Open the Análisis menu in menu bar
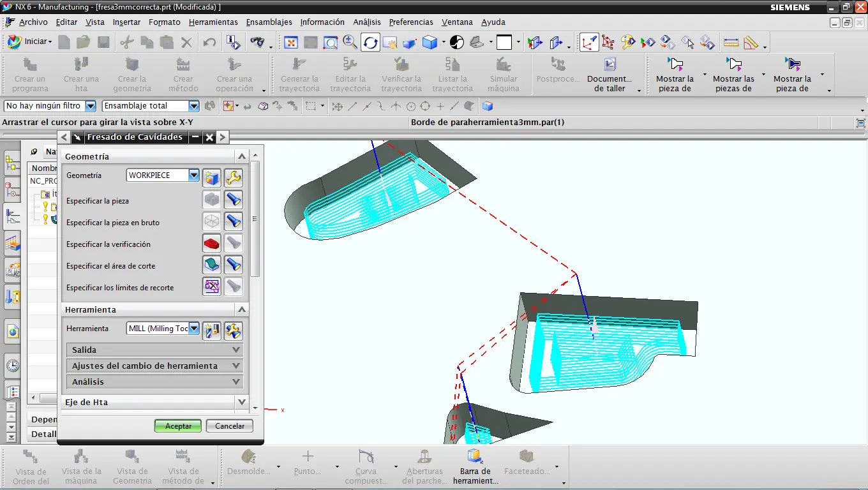Viewport: 868px width, 490px height. (x=367, y=22)
